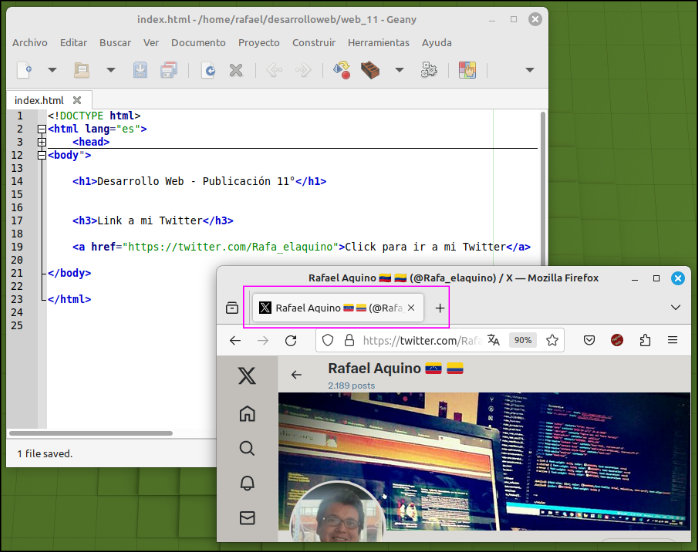Open the Herramientas menu
Image resolution: width=698 pixels, height=552 pixels.
pos(378,42)
